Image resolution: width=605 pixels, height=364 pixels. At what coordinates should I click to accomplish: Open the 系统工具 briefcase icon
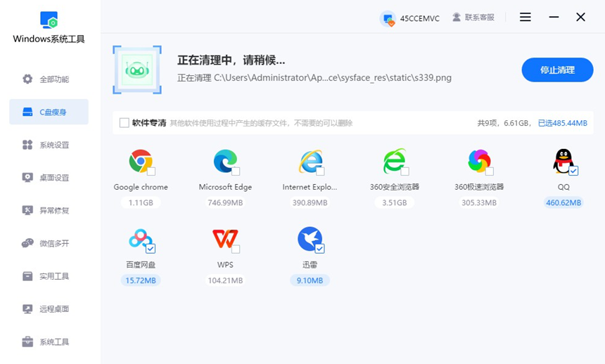[x=27, y=342]
